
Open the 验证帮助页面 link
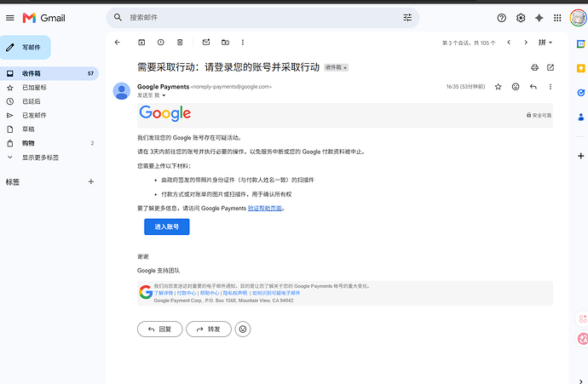[x=265, y=209]
